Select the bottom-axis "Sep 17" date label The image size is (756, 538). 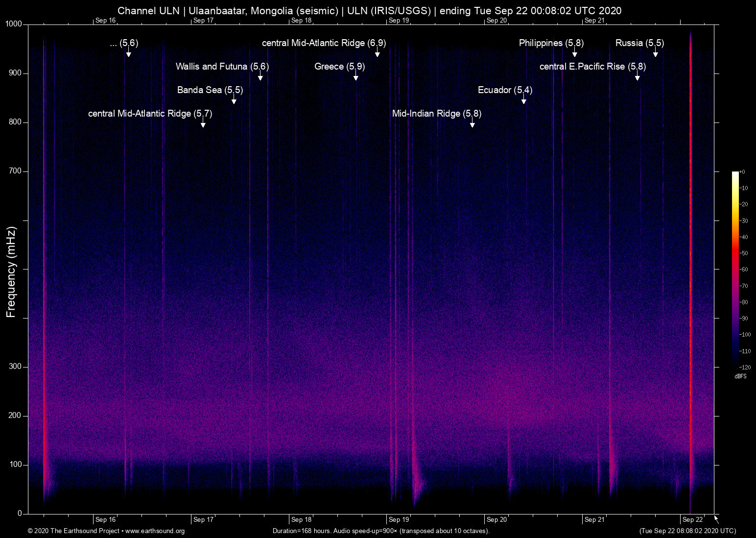pyautogui.click(x=203, y=520)
